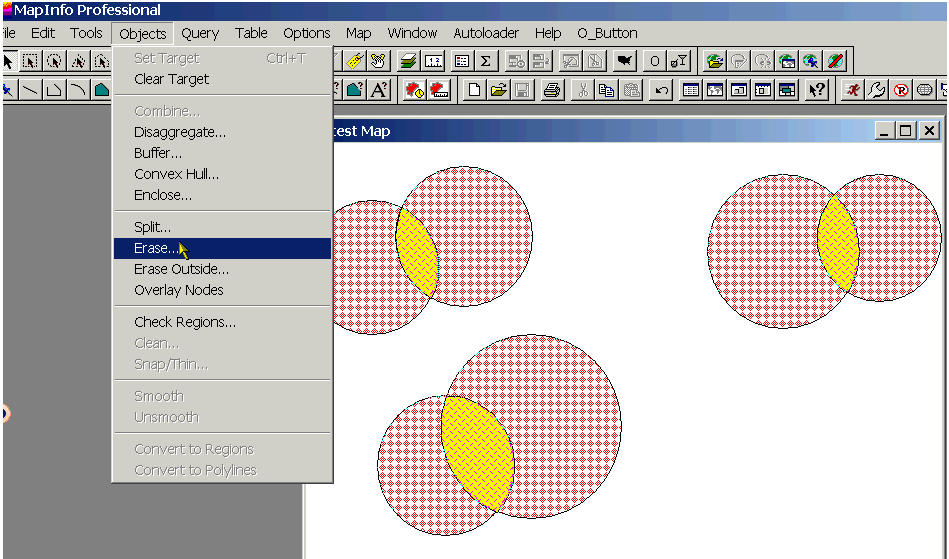Open the Layer Control icon
Screen dimensions: 949x559
click(409, 61)
